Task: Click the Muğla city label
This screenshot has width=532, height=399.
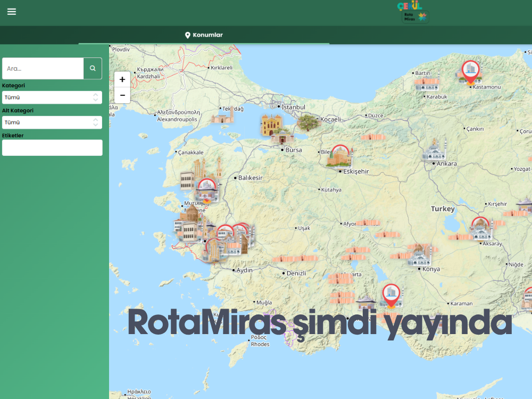Action: coord(264,303)
